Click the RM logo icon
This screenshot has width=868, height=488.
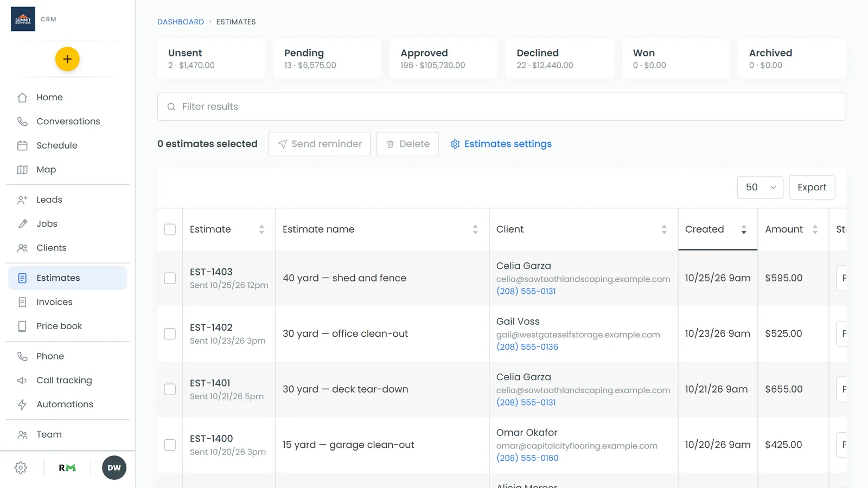pyautogui.click(x=67, y=468)
